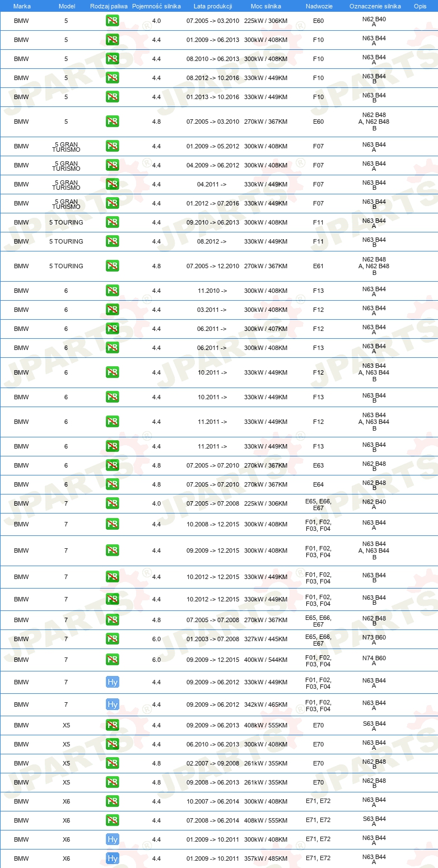The width and height of the screenshot is (438, 868).
Task: Click hybrid Hy icon in 342kW / 465KM row
Action: 112,704
